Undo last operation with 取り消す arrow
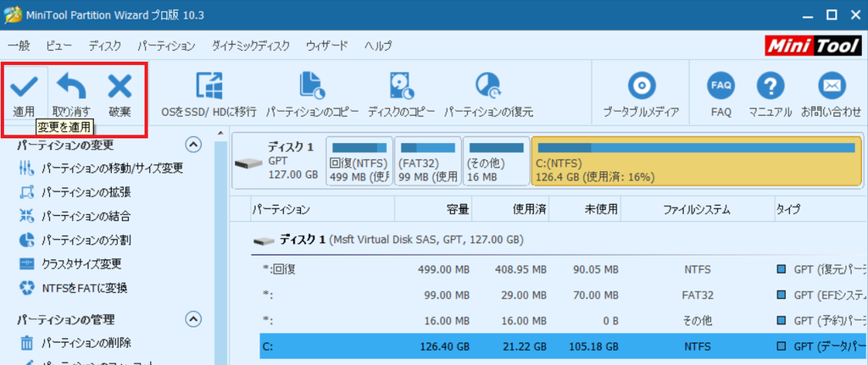The image size is (868, 365). point(72,95)
